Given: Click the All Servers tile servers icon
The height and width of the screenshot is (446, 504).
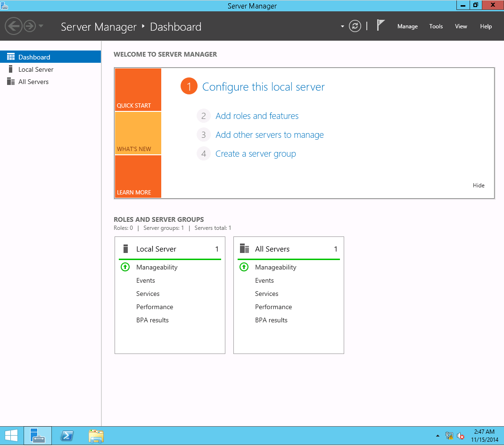Looking at the screenshot, I should (x=244, y=248).
